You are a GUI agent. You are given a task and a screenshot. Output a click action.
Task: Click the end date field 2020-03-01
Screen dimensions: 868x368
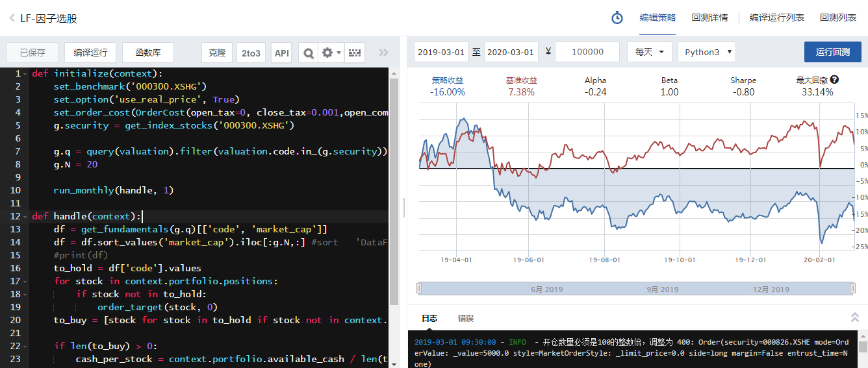click(x=511, y=52)
